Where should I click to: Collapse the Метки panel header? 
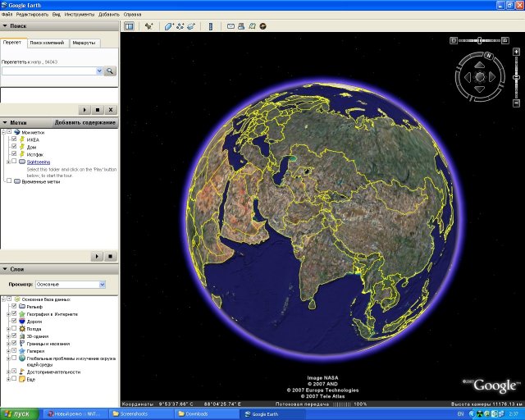coord(26,122)
